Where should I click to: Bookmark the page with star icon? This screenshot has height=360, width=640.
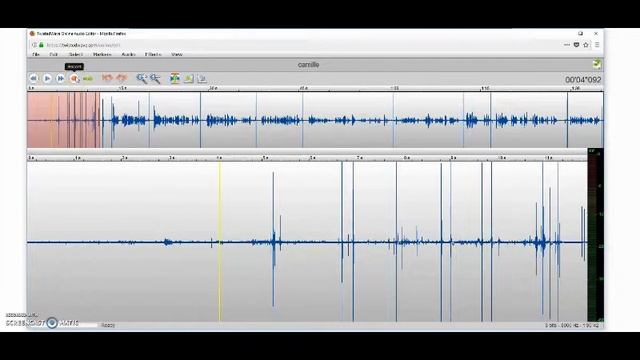point(586,45)
